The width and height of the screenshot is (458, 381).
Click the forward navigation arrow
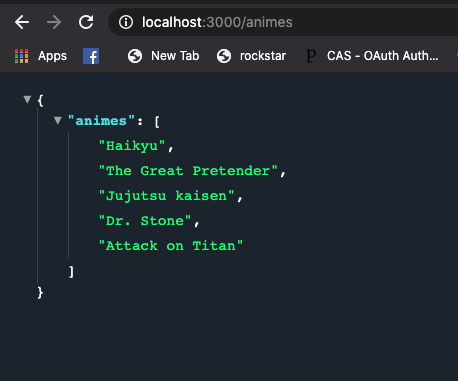click(x=54, y=22)
